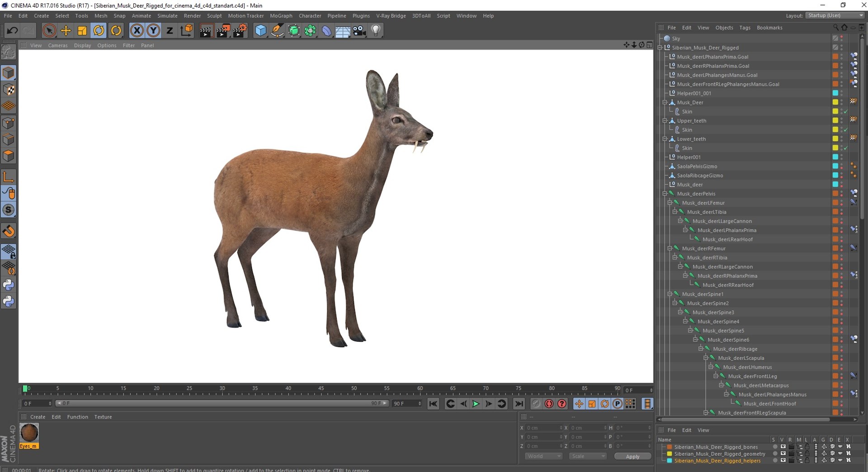Screen dimensions: 868x472
Task: Collapse the Musk_deerSpine1 branch
Action: click(x=670, y=294)
